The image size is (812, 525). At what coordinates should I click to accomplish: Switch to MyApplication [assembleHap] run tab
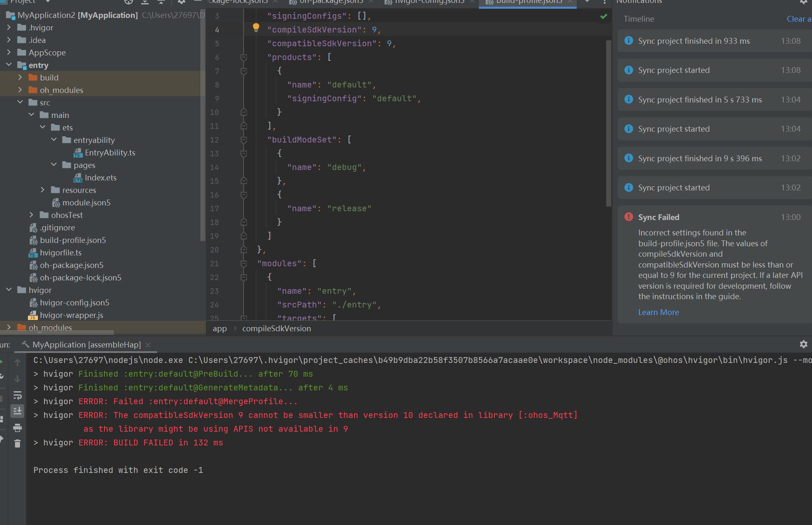point(87,345)
